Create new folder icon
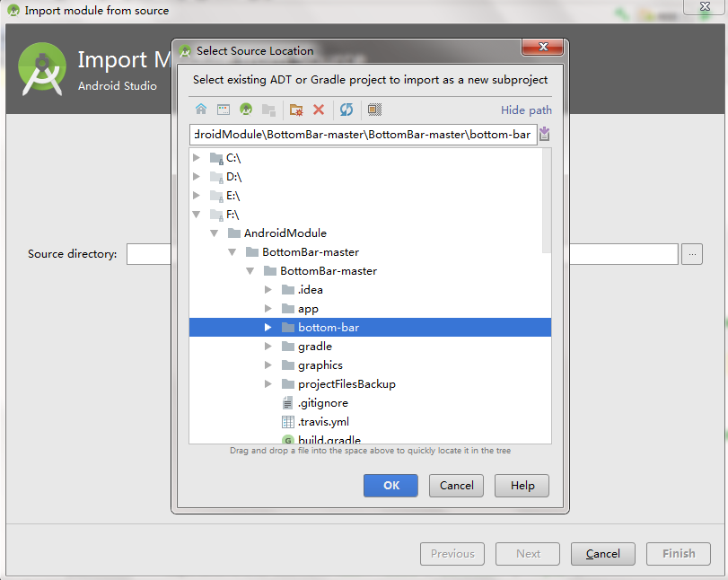Viewport: 728px width, 580px height. pyautogui.click(x=295, y=110)
